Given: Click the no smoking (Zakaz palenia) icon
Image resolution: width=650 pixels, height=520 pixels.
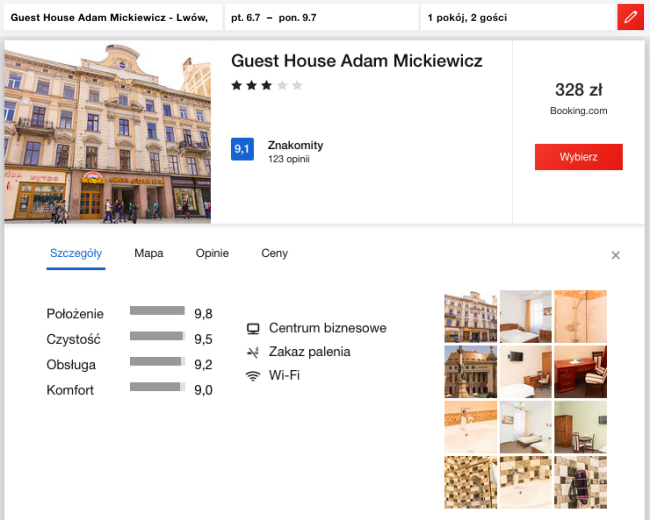Looking at the screenshot, I should click(253, 352).
